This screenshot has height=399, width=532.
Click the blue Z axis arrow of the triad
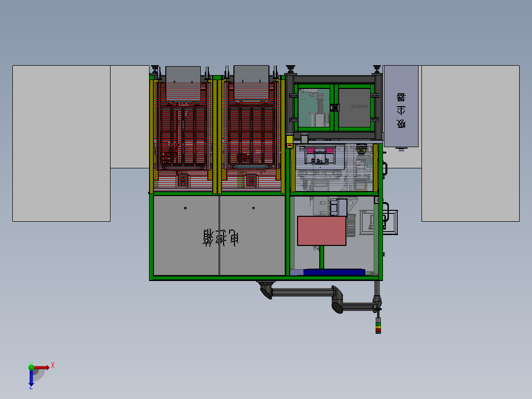[x=31, y=378]
